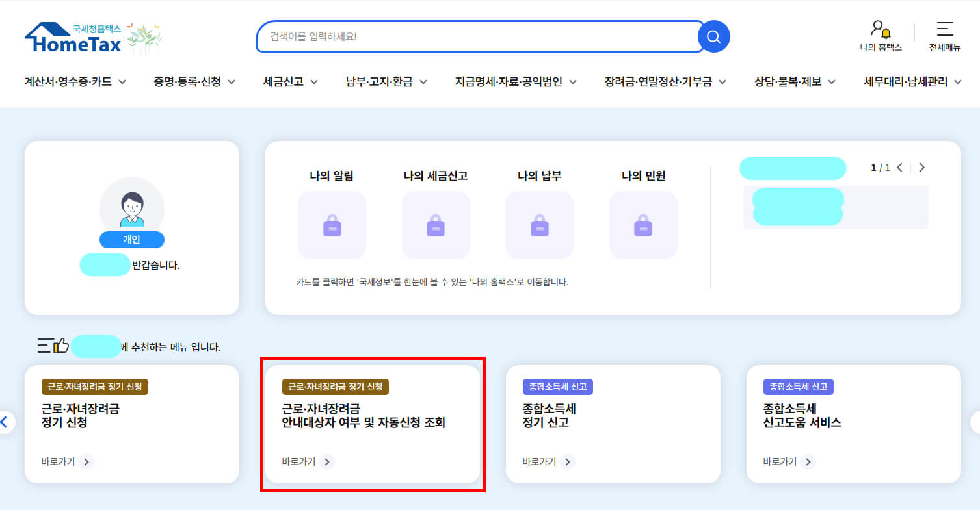The width and height of the screenshot is (980, 510).
Task: Click the 나의 알림 lock card
Action: (332, 224)
